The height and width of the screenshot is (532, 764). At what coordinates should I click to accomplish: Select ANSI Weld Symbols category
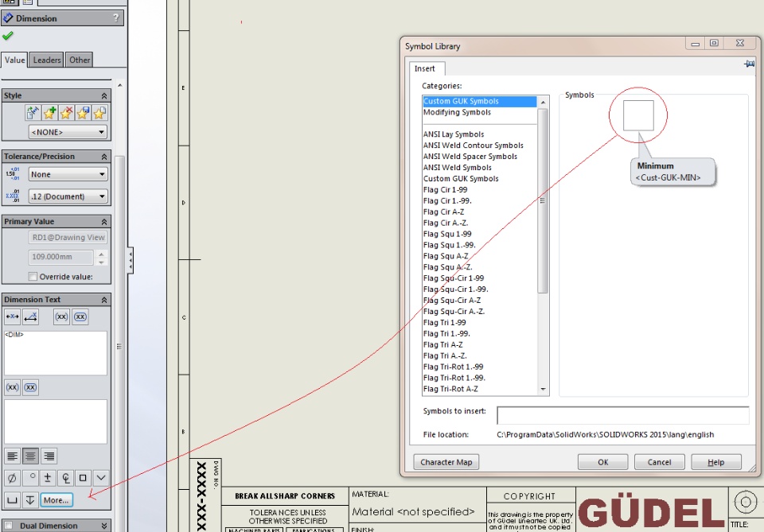coord(458,168)
